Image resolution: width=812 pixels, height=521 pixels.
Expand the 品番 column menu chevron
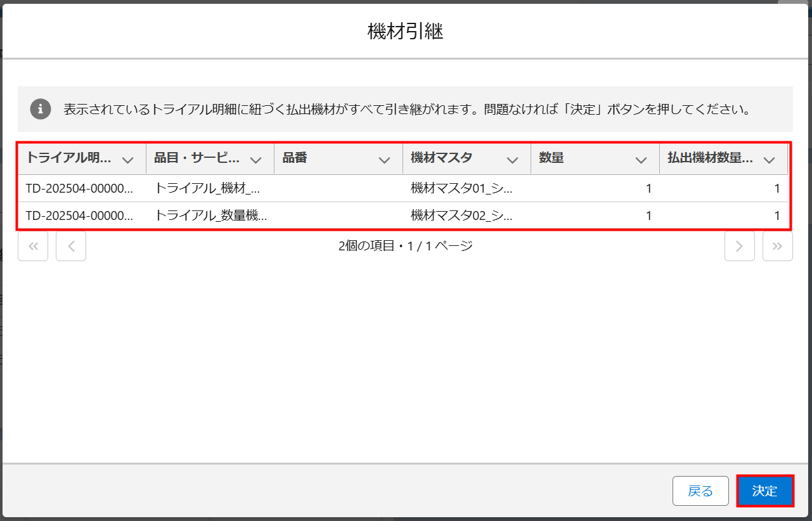pyautogui.click(x=384, y=160)
